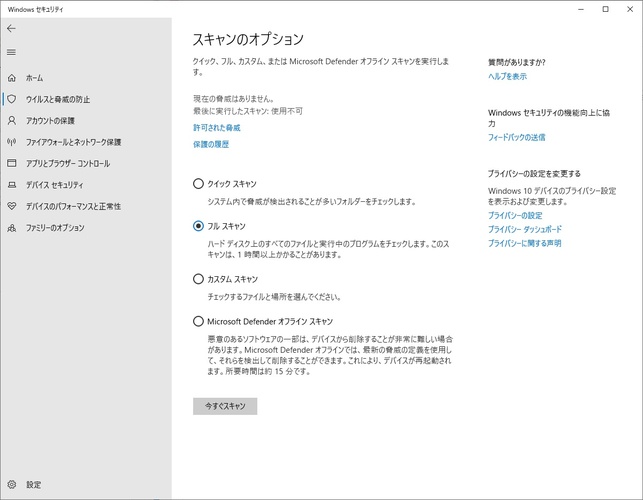Click the firewall network antenna icon

[12, 142]
